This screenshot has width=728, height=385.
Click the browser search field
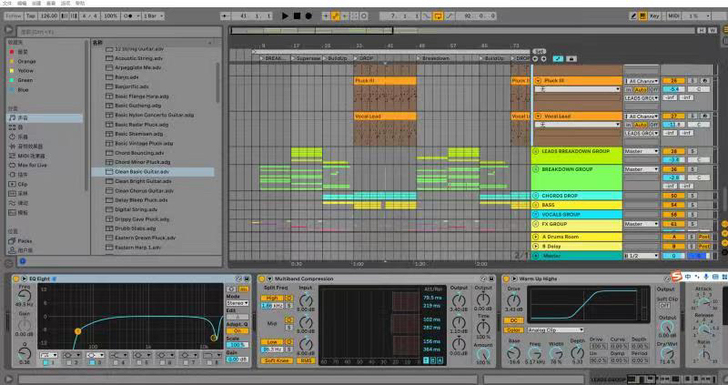pos(118,32)
